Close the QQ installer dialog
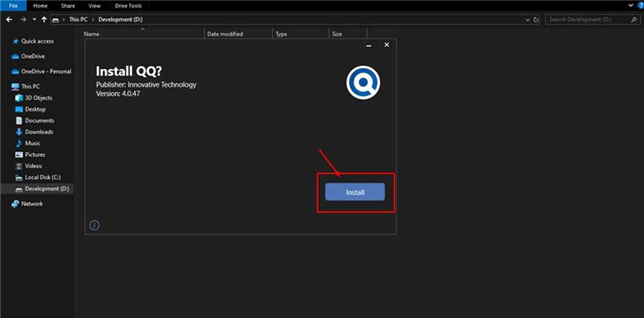The height and width of the screenshot is (318, 644). (x=386, y=45)
